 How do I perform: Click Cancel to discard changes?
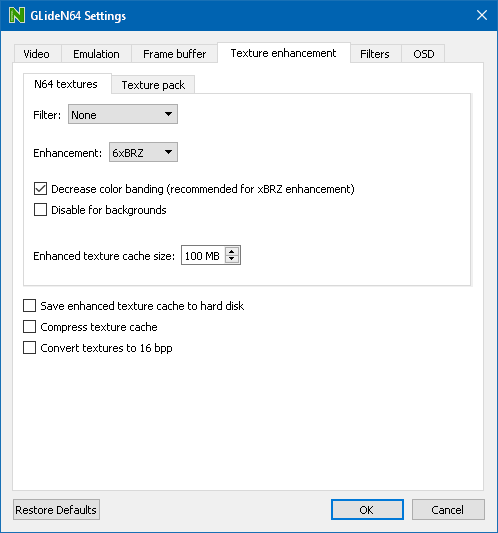pyautogui.click(x=448, y=510)
